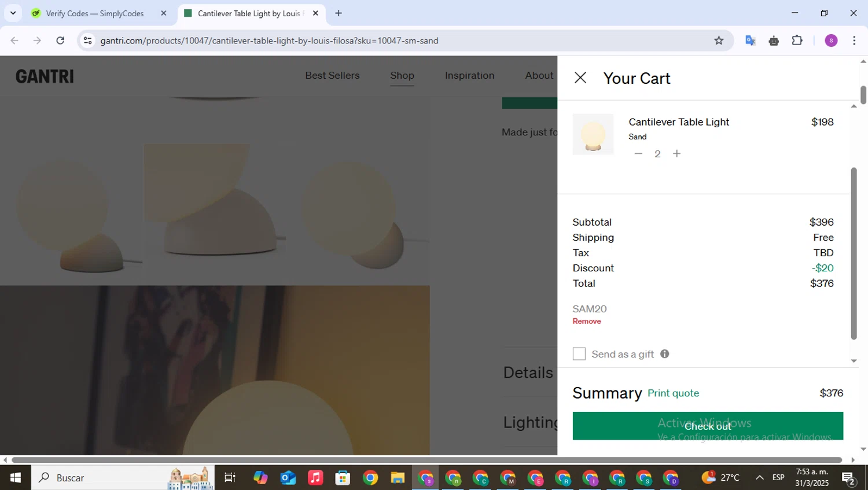This screenshot has width=868, height=490.
Task: Open the Print quote link
Action: pyautogui.click(x=673, y=393)
